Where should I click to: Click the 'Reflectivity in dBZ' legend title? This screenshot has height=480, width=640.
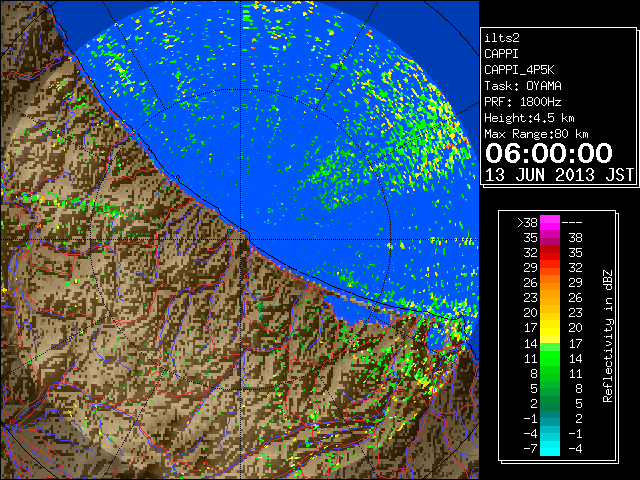pos(608,336)
